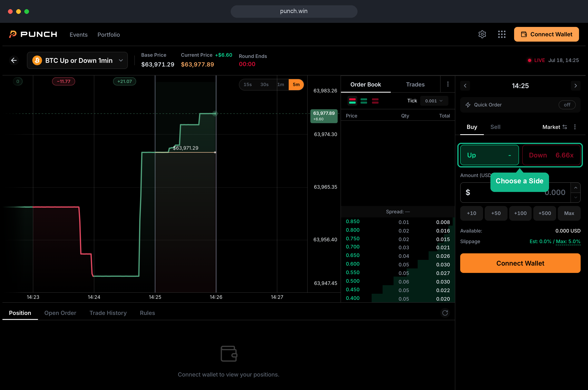Open Events in the navigation
The width and height of the screenshot is (588, 390).
tap(79, 34)
